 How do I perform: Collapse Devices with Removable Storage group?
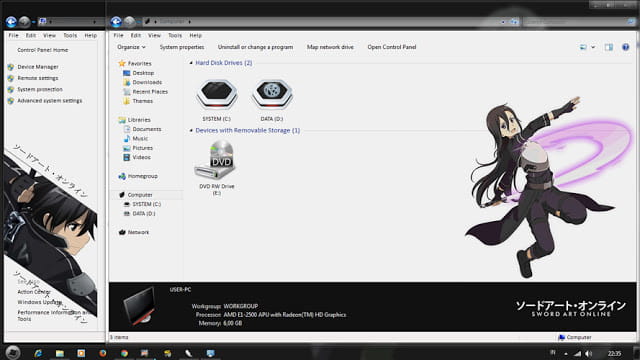191,131
